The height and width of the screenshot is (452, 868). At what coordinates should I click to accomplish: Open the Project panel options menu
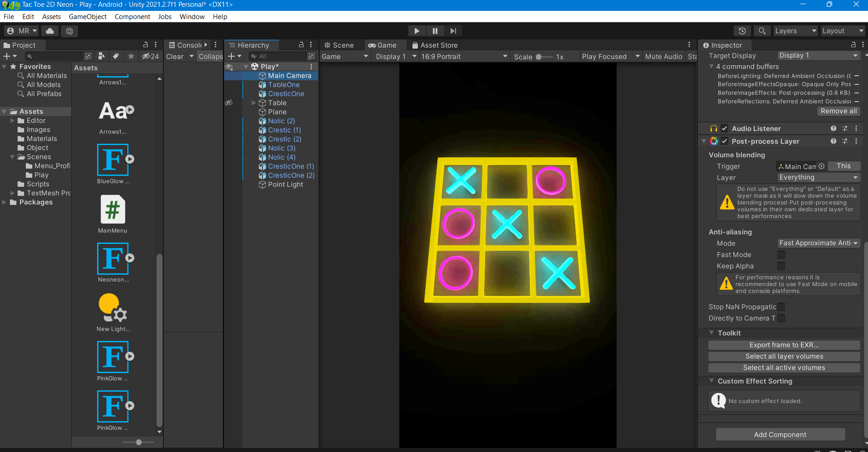pyautogui.click(x=156, y=44)
